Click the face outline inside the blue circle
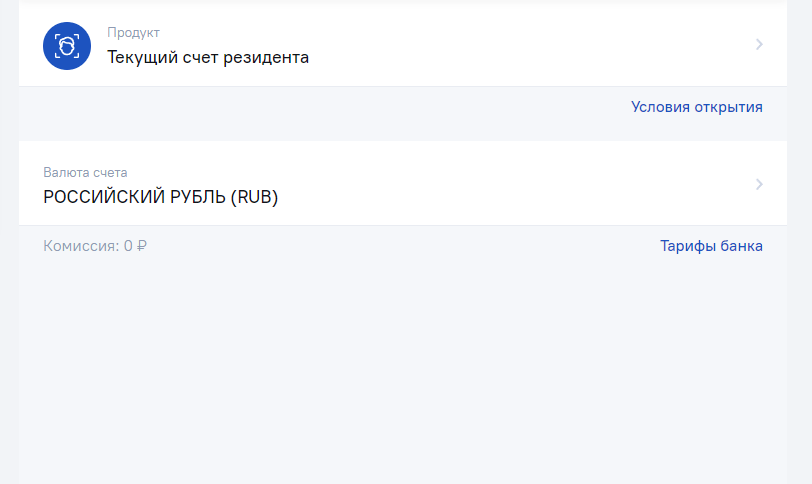This screenshot has height=484, width=812. (67, 47)
